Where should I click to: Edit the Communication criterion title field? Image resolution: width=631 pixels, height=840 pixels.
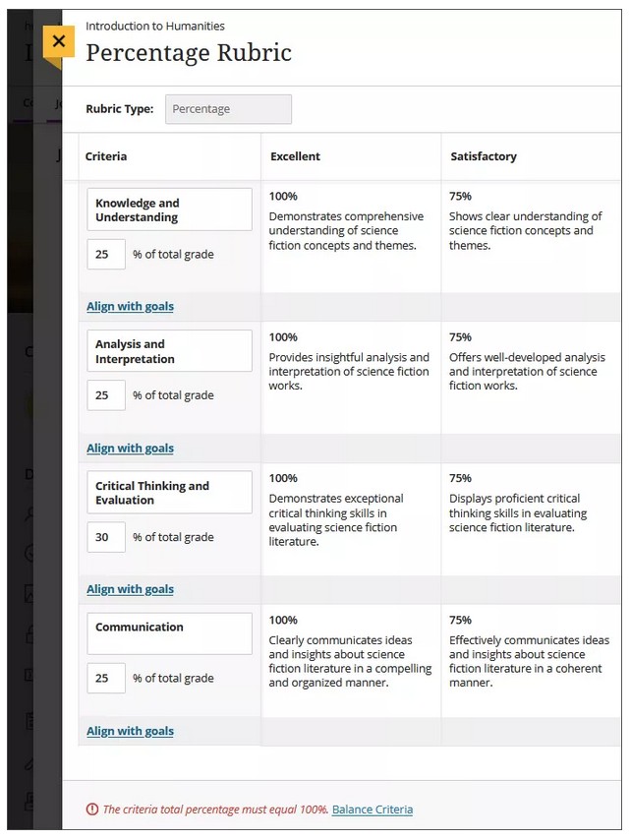pos(169,633)
